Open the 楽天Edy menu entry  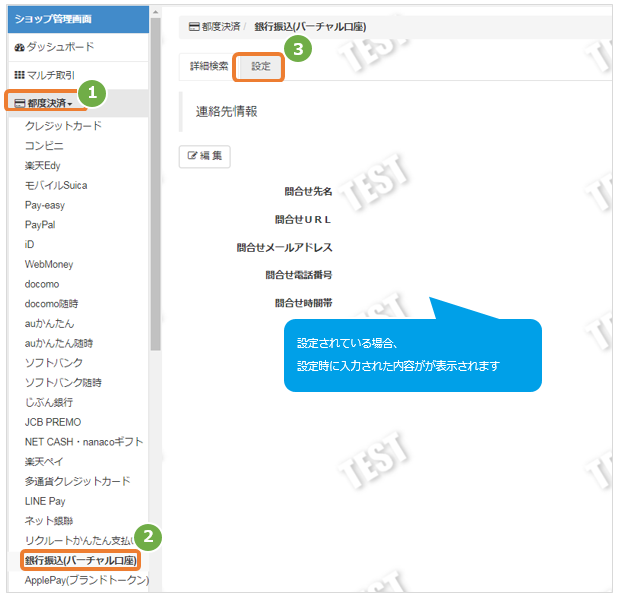pos(42,165)
